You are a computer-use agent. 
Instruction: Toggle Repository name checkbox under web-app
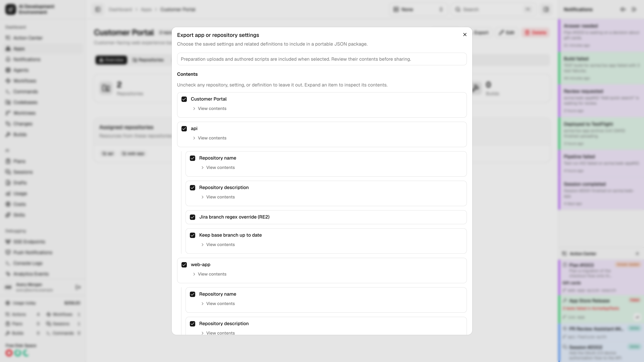tap(193, 294)
